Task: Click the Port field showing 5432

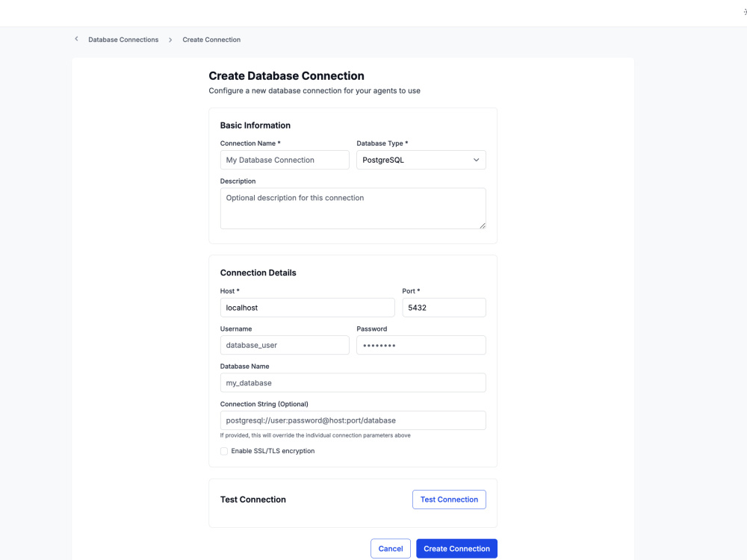Action: click(x=444, y=308)
